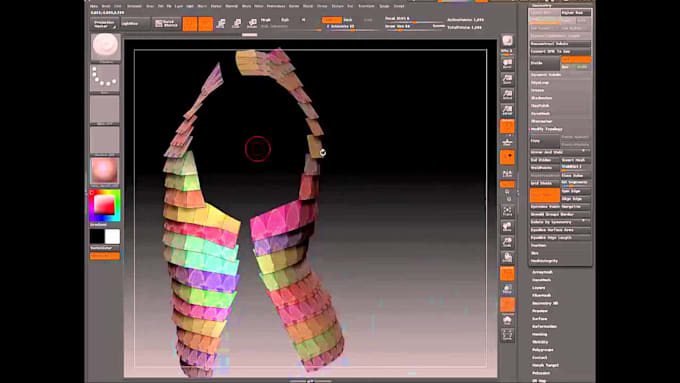Open the alpha selector thumbnail
The image size is (680, 383).
click(x=105, y=109)
